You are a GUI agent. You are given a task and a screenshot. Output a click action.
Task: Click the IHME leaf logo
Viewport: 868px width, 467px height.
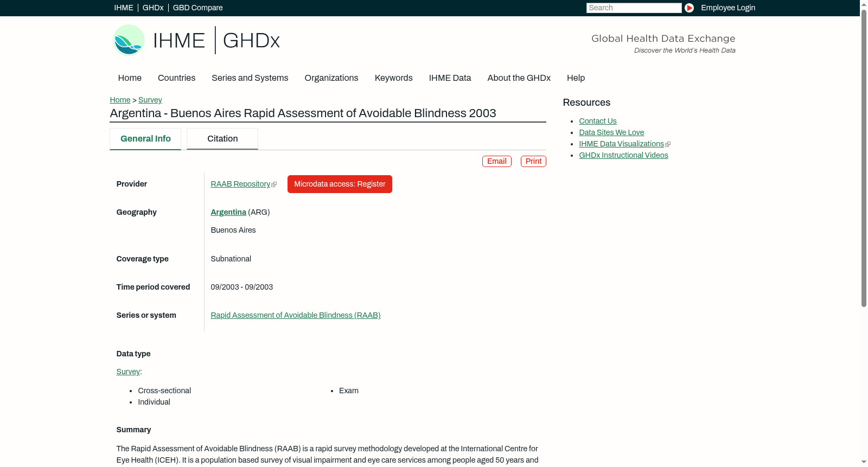click(x=129, y=40)
